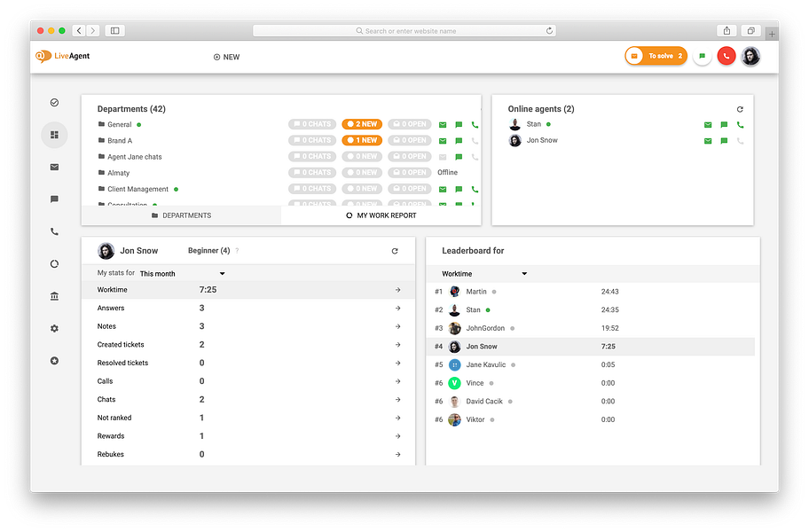Click the red phone icon in top bar
The width and height of the screenshot is (809, 532).
(x=726, y=56)
